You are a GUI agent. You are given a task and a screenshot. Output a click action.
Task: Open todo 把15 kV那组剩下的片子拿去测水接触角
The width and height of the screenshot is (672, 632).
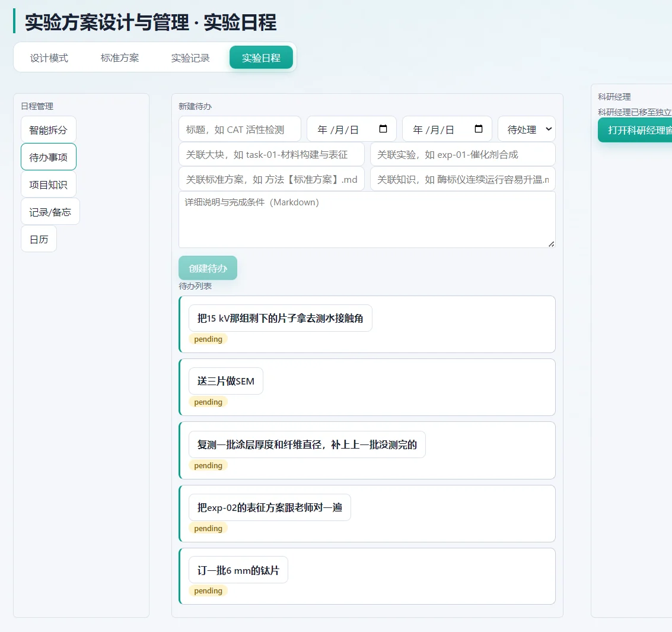point(281,318)
